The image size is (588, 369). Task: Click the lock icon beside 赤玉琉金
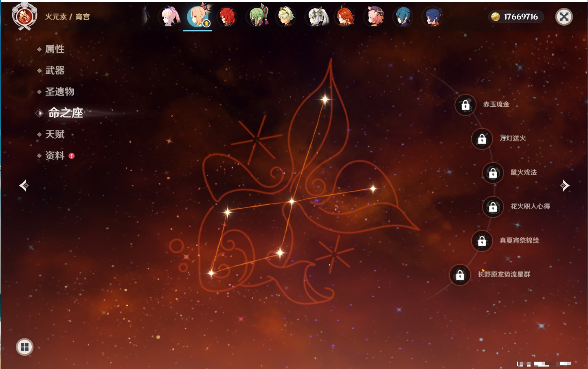(x=465, y=105)
